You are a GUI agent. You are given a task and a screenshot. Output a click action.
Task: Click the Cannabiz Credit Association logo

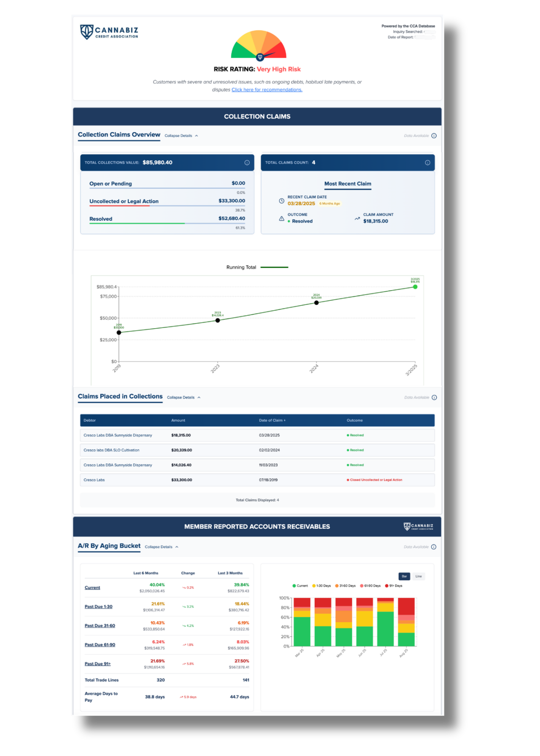109,32
